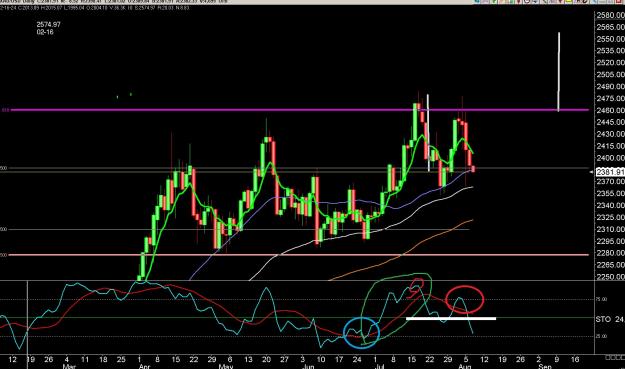Click the 2310.00 price axis label
The width and height of the screenshot is (625, 369).
click(x=610, y=229)
